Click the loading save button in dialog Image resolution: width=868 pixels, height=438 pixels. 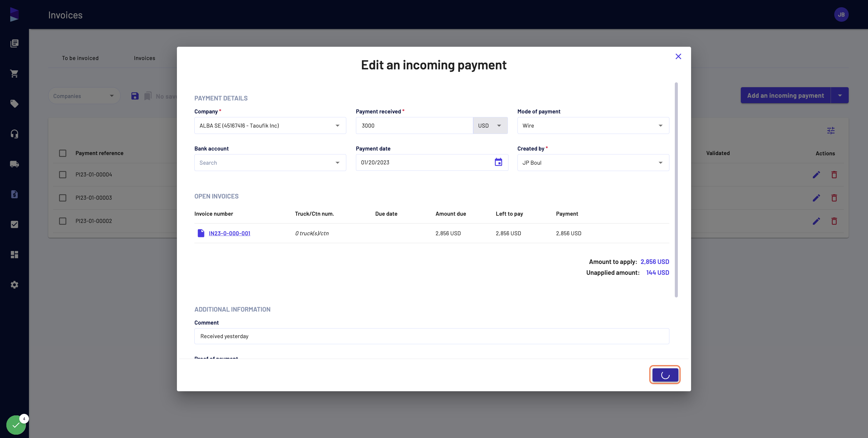click(x=665, y=375)
